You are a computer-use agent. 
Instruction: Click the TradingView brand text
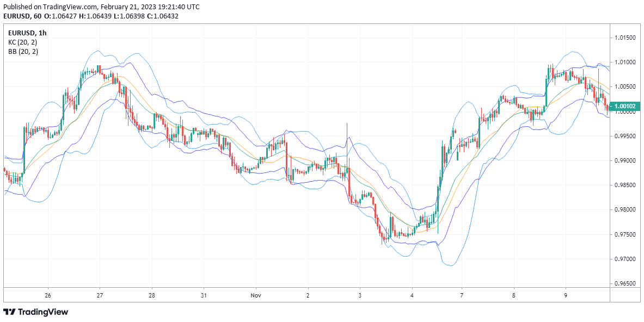[42, 312]
